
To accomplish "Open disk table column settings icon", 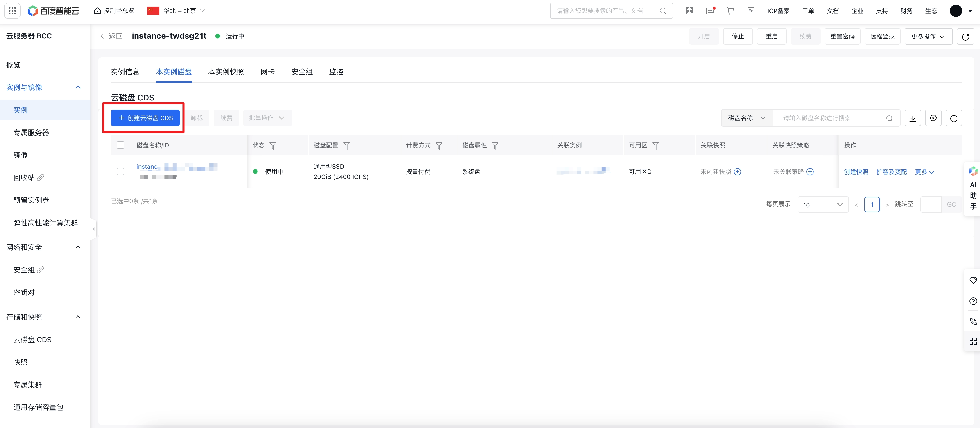I will [933, 118].
